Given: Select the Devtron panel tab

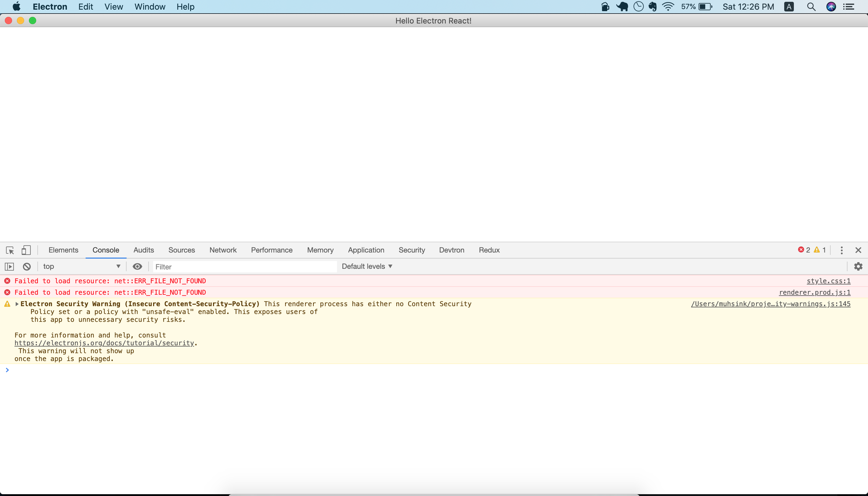Looking at the screenshot, I should click(451, 250).
